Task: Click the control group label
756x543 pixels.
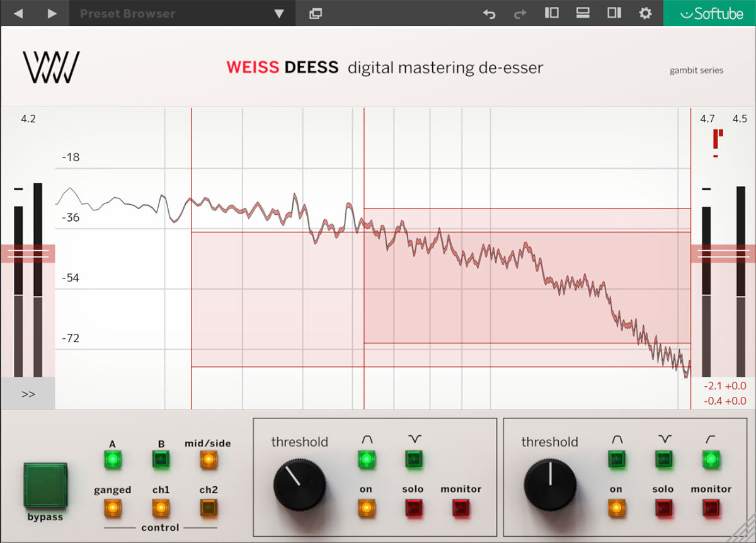Action: pyautogui.click(x=160, y=527)
